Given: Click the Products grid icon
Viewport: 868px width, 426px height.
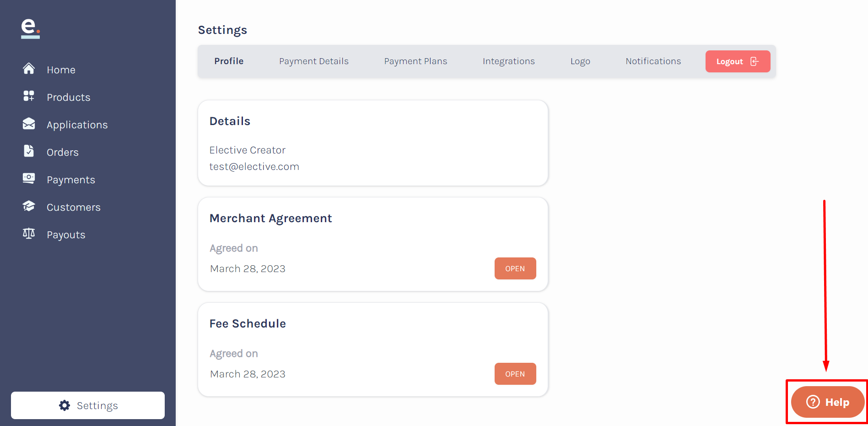Looking at the screenshot, I should point(29,96).
